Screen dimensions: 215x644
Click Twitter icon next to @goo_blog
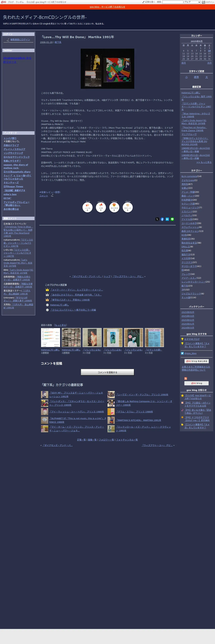183,353
